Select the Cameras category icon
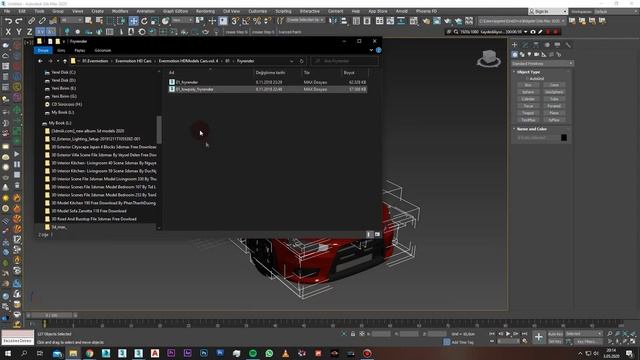Image resolution: width=640 pixels, height=360 pixels. [x=536, y=54]
